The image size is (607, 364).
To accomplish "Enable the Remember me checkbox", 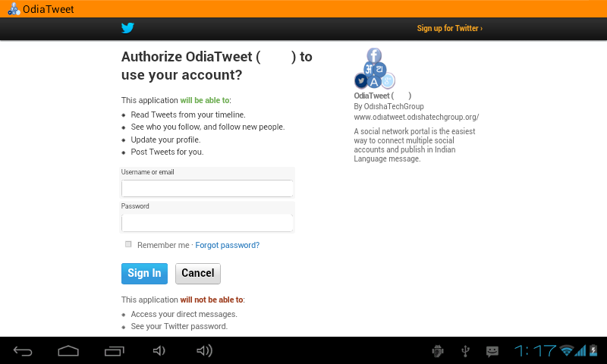I will [128, 244].
